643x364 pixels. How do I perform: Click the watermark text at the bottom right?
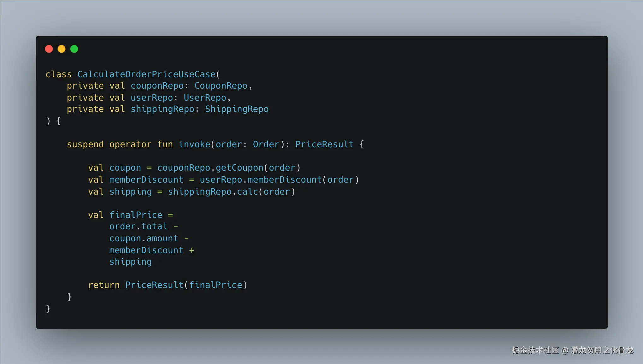(x=573, y=350)
